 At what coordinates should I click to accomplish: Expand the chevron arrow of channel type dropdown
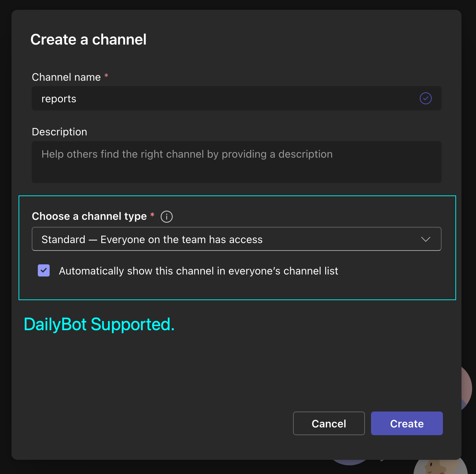point(425,239)
